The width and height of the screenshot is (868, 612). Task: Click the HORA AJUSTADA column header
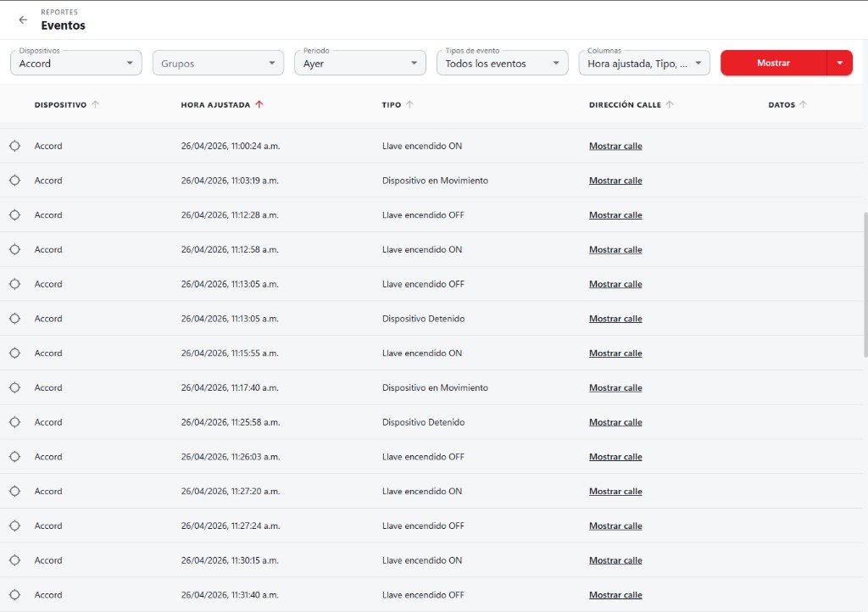[x=215, y=104]
